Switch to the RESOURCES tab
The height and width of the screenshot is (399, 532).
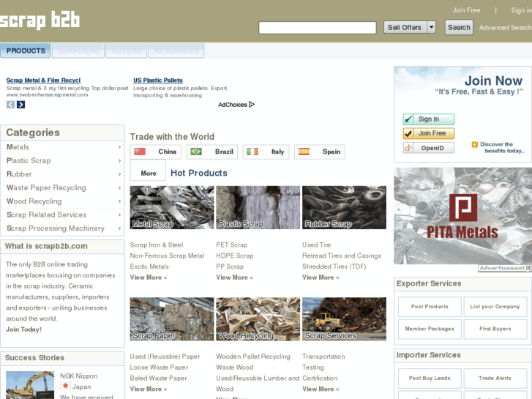pos(176,51)
